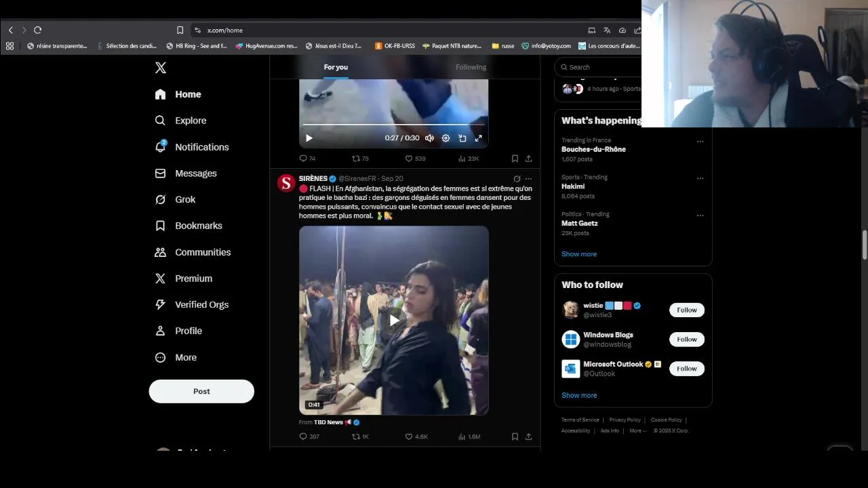Open the Terms of Service link
The image size is (868, 488).
[580, 420]
